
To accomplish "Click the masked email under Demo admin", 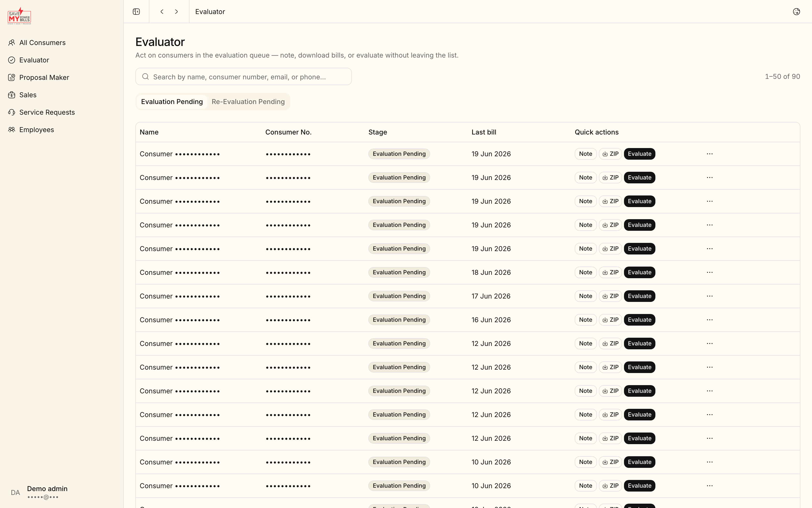I will (x=43, y=497).
